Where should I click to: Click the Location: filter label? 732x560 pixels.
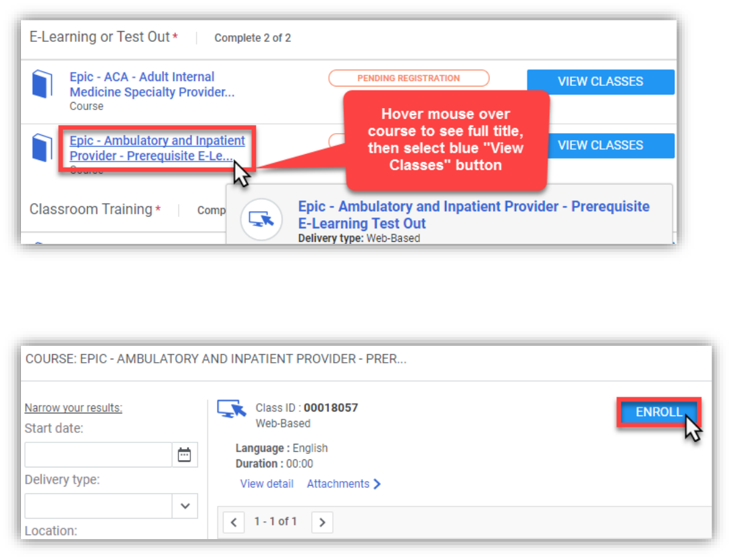click(51, 531)
